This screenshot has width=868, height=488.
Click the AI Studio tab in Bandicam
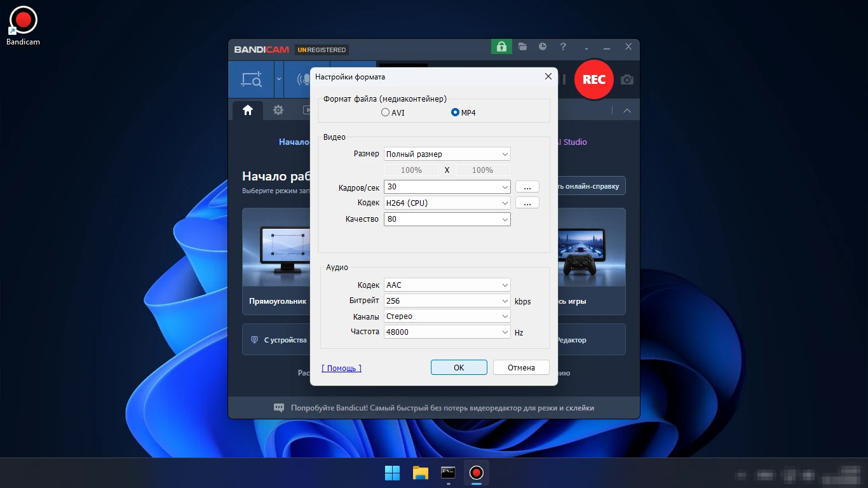point(572,142)
